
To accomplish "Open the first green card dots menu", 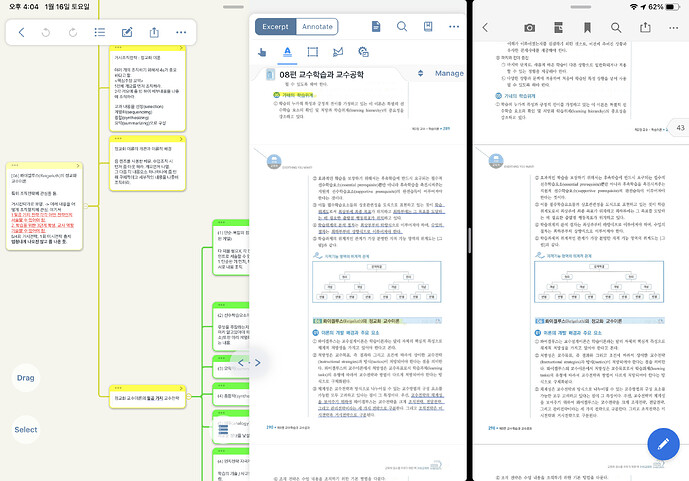I will coord(221,223).
